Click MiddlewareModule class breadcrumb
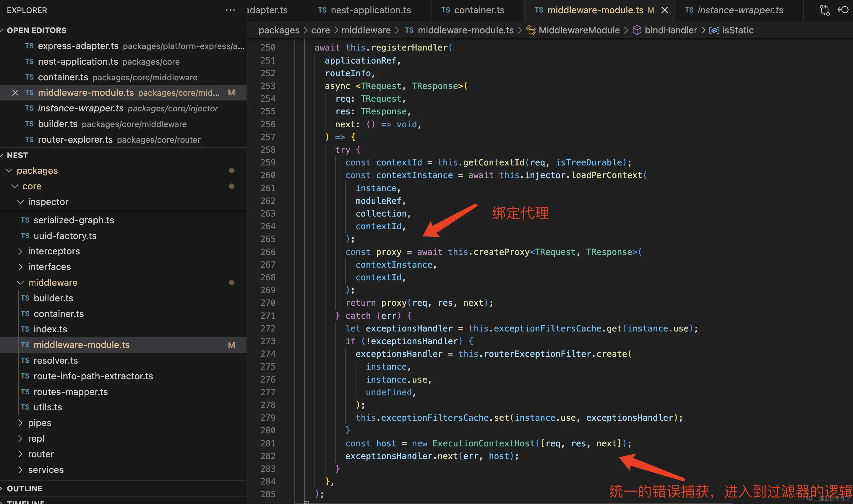This screenshot has height=504, width=853. pos(579,30)
